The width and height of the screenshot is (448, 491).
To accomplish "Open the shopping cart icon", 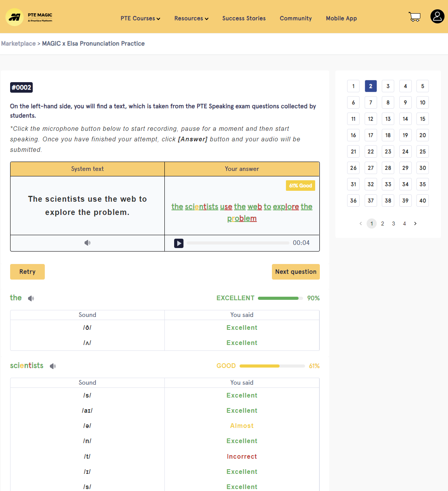I will (x=414, y=17).
